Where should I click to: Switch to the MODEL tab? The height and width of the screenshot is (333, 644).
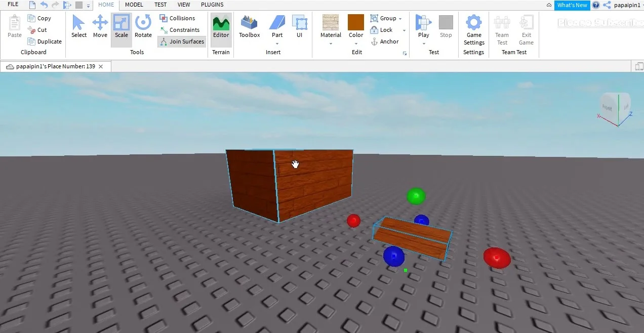134,5
